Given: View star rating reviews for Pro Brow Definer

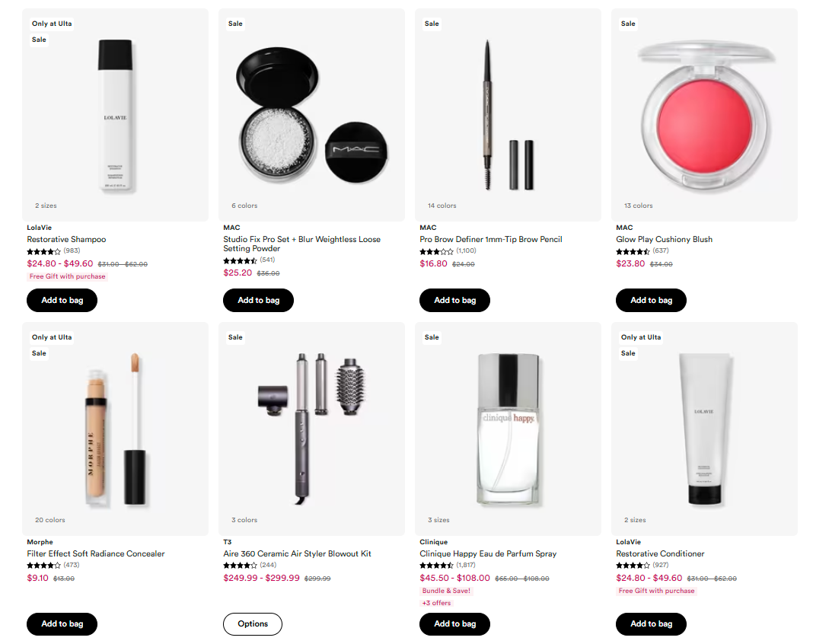Looking at the screenshot, I should tap(448, 251).
